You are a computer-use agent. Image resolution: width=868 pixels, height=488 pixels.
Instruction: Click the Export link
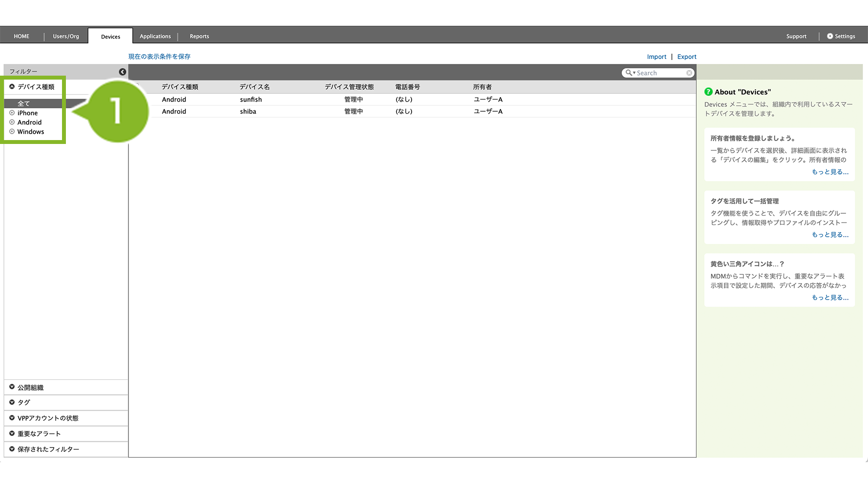[686, 57]
